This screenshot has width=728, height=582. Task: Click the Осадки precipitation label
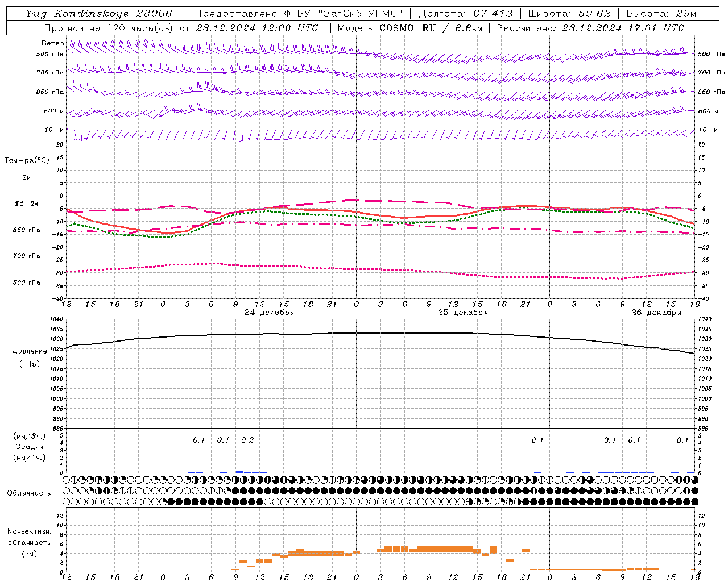30,447
